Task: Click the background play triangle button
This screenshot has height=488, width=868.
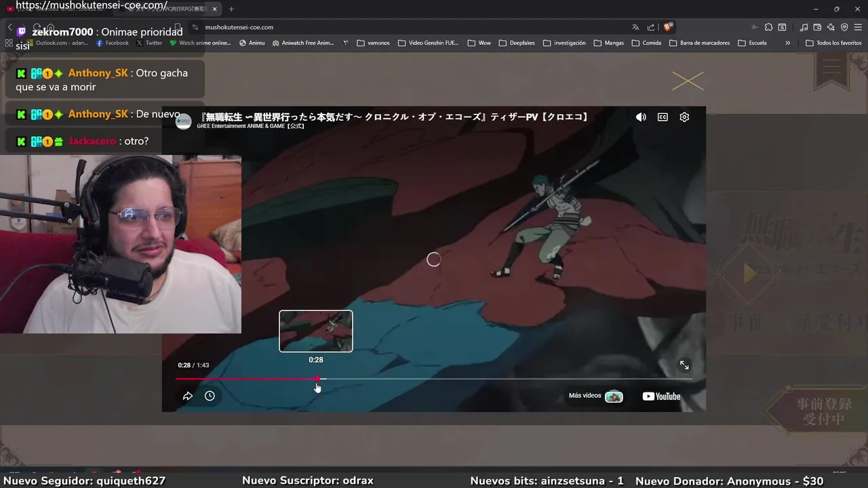Action: tap(749, 273)
